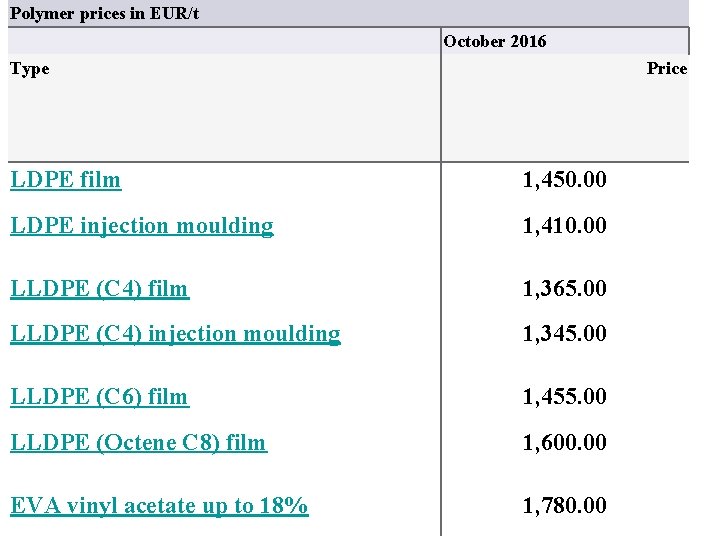Select the 1,345.00 price value
This screenshot has height=540, width=720.
564,335
